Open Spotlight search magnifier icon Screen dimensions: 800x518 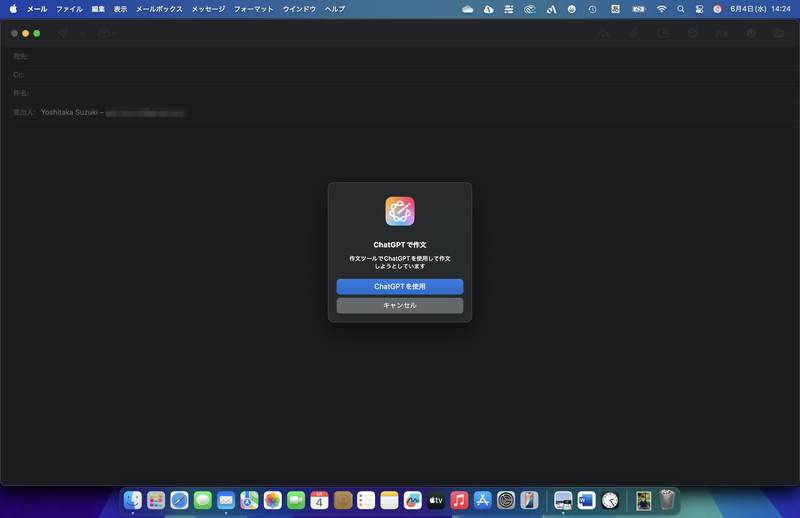point(681,9)
